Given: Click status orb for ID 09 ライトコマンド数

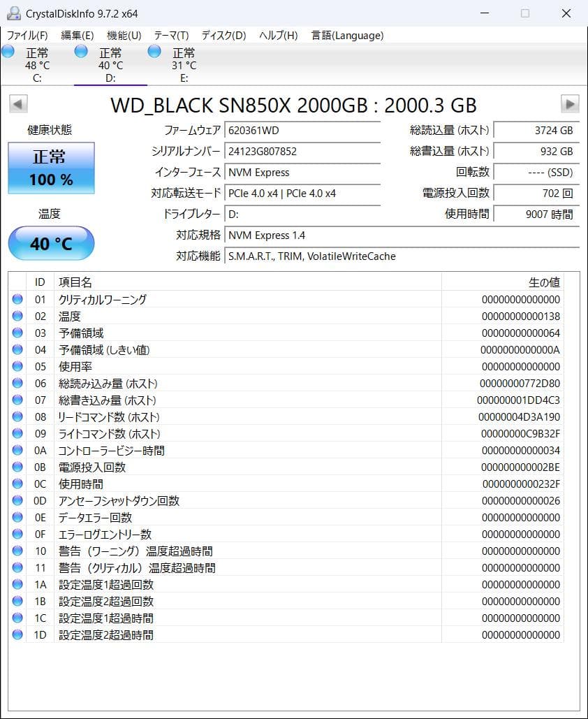Looking at the screenshot, I should 17,433.
